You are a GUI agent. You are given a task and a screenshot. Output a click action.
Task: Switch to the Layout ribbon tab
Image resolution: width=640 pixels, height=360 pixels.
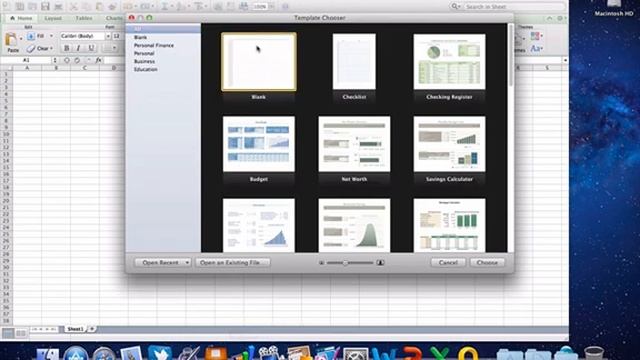coord(53,18)
